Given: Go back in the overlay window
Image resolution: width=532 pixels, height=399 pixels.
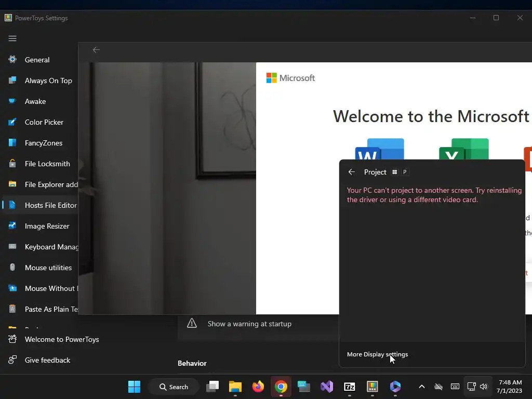Looking at the screenshot, I should (96, 50).
